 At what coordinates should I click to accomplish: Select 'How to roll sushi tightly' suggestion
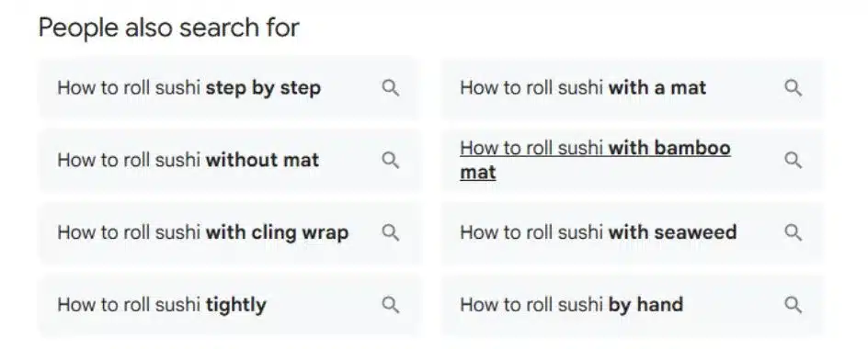coord(162,305)
